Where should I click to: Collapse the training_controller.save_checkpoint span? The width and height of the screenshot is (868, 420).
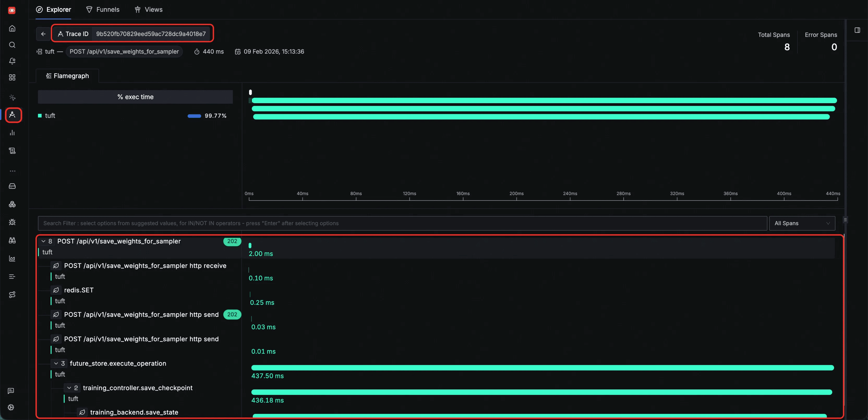coord(69,388)
